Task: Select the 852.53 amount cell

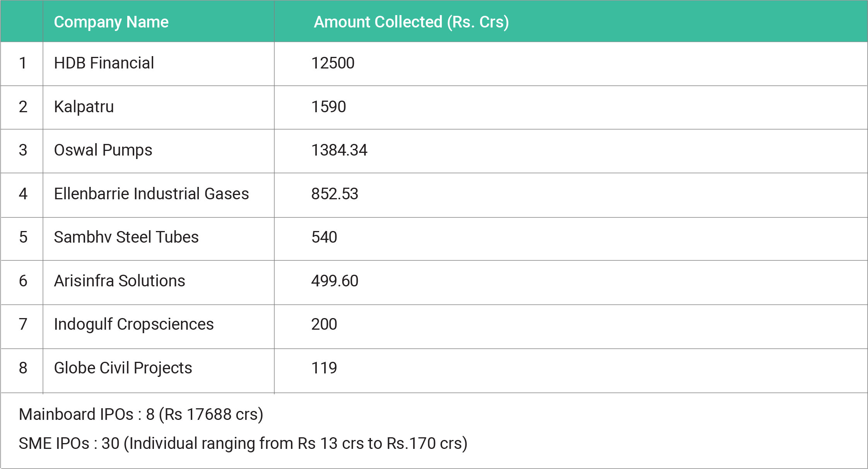Action: click(x=335, y=194)
